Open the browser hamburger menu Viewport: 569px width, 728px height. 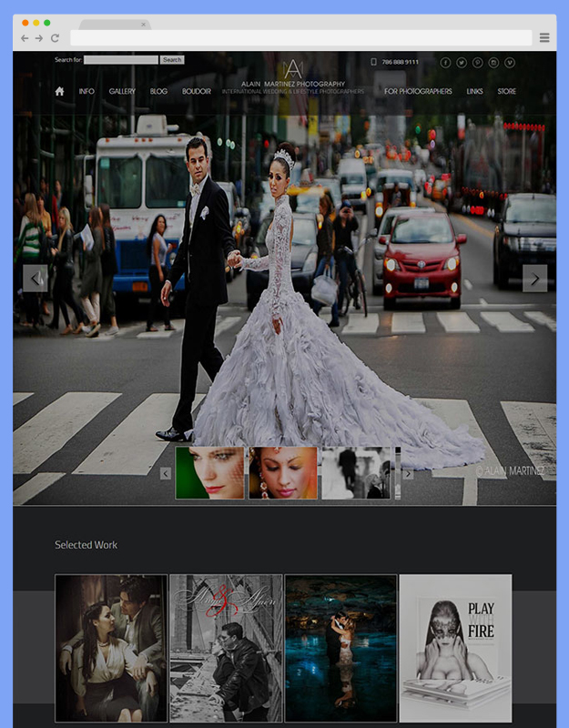(x=544, y=38)
